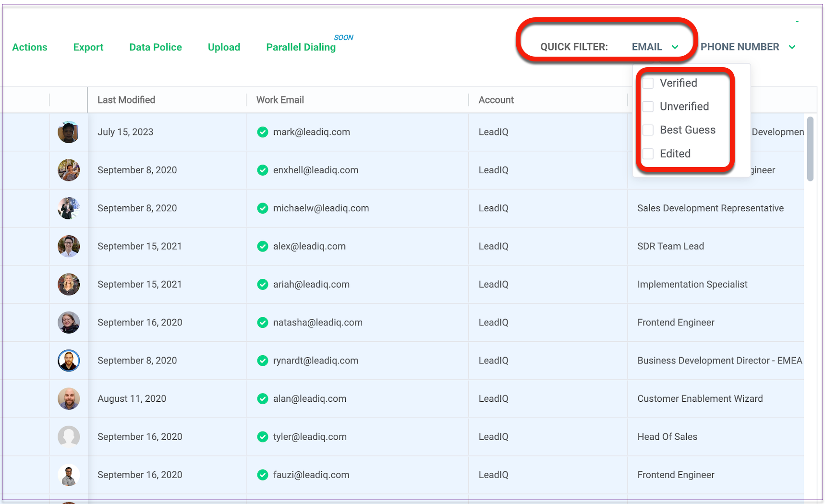Click the table vertical scrollbar
Image resolution: width=825 pixels, height=504 pixels.
point(810,149)
